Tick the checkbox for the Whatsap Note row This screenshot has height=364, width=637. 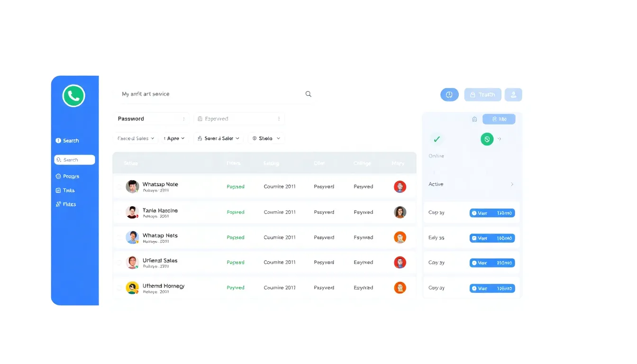point(119,187)
